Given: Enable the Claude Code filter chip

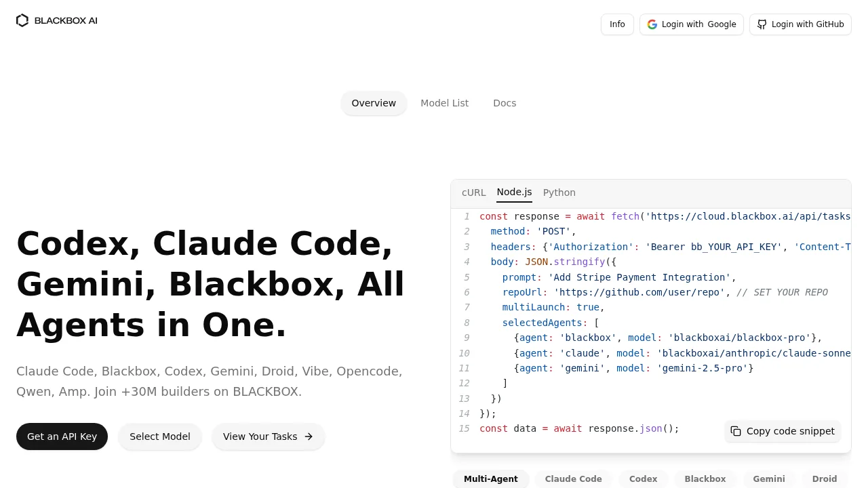Looking at the screenshot, I should 573,479.
